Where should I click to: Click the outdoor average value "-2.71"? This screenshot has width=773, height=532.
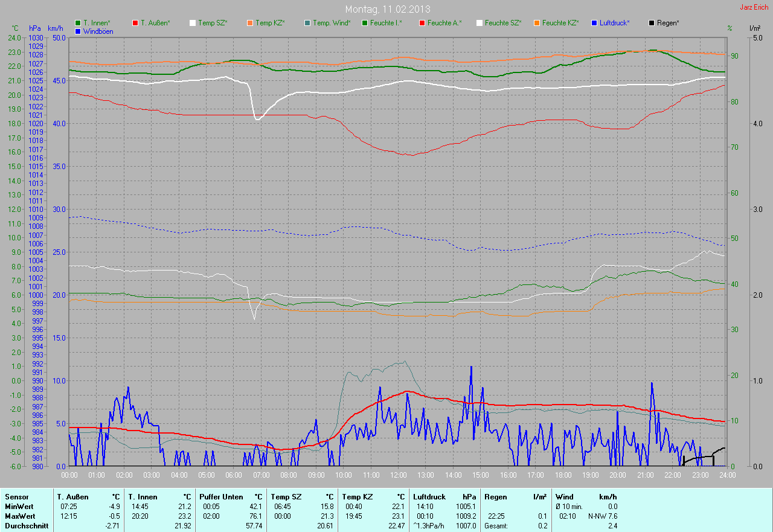click(112, 526)
